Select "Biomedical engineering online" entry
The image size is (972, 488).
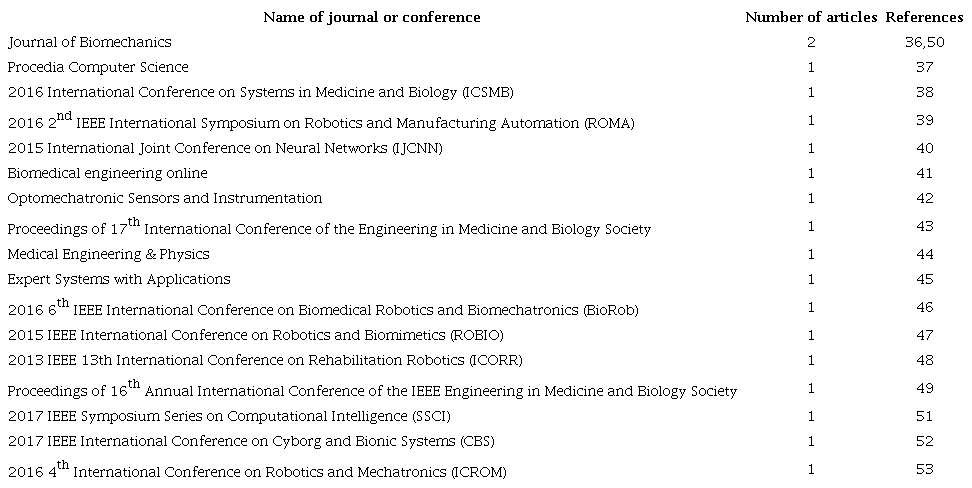coord(101,173)
